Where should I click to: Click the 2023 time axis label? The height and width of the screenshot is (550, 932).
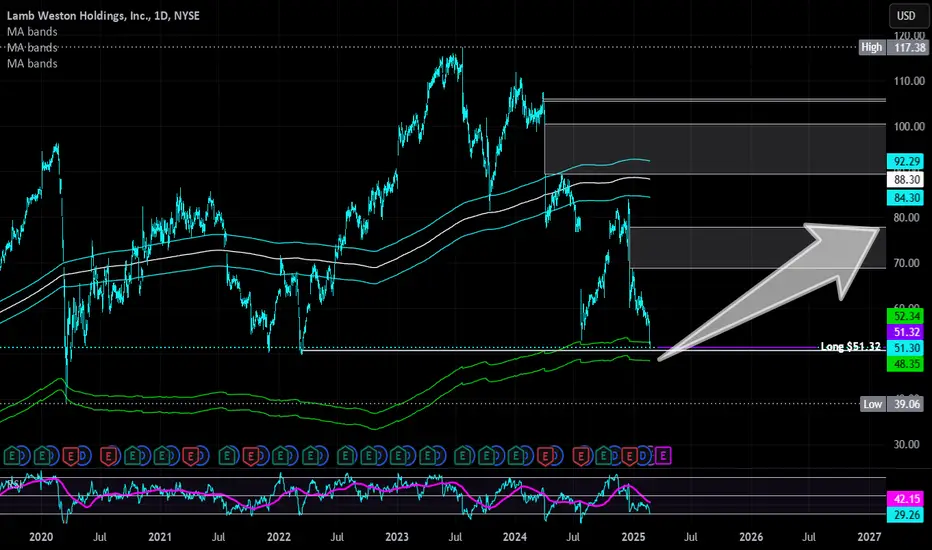pyautogui.click(x=396, y=537)
